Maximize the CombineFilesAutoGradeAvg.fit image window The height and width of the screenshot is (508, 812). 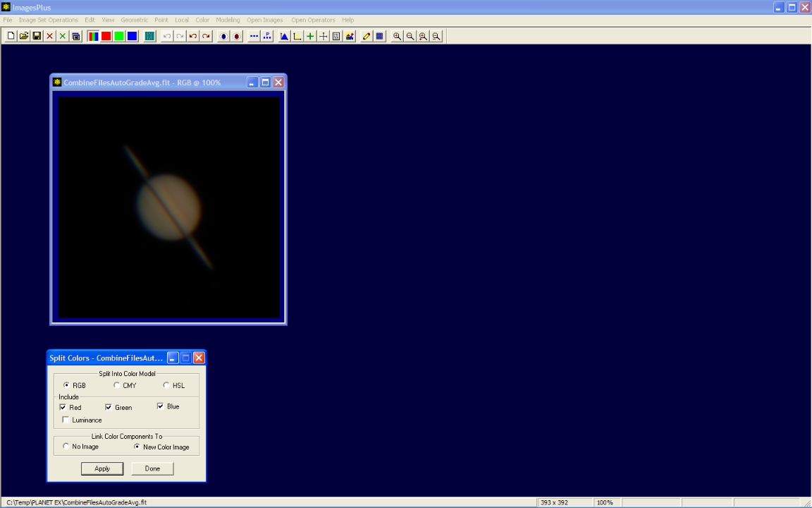(265, 83)
